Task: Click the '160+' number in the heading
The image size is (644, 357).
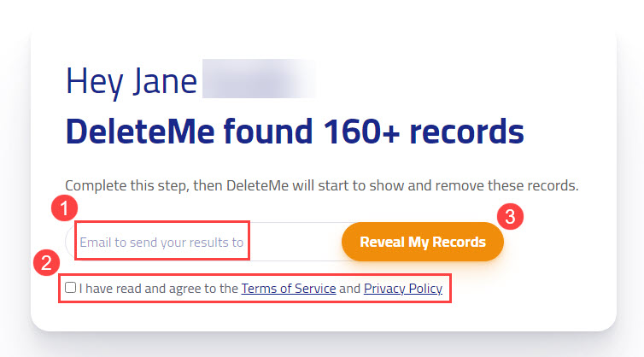Action: tap(361, 132)
